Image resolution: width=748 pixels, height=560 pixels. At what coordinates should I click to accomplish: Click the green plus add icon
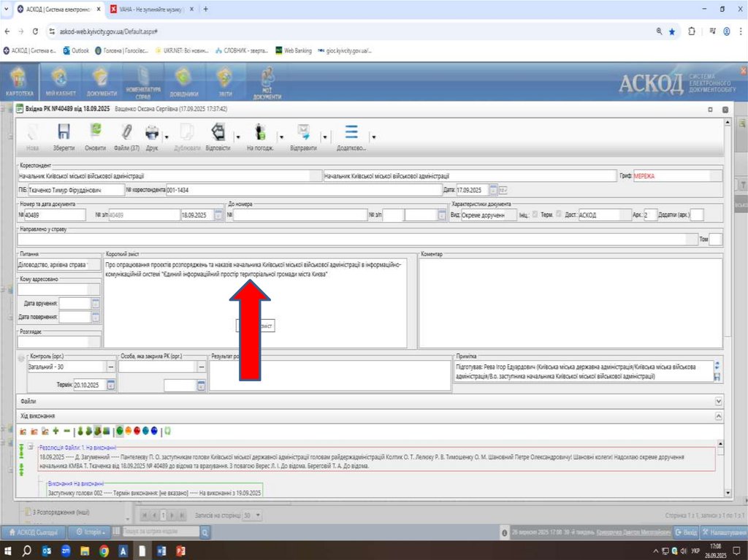56,431
